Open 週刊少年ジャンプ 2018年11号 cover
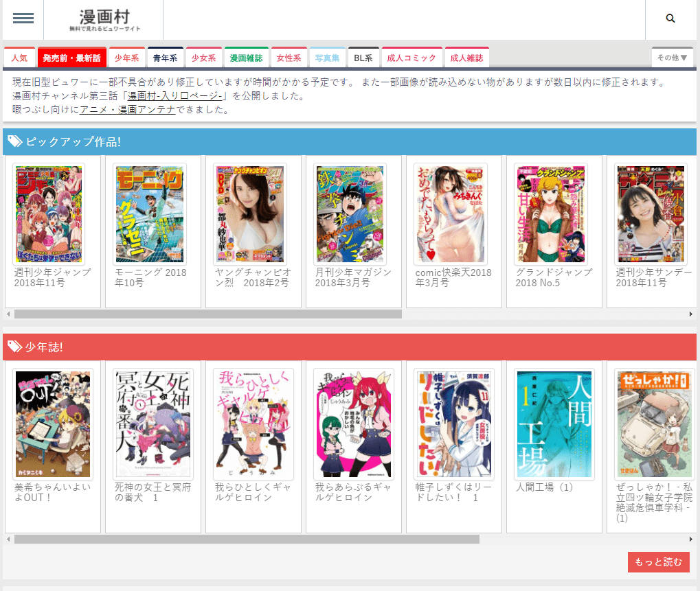The image size is (700, 591). 49,214
